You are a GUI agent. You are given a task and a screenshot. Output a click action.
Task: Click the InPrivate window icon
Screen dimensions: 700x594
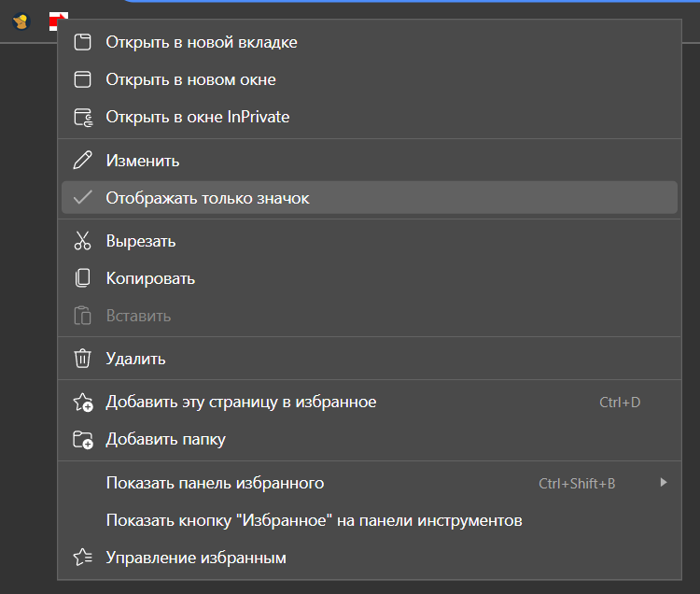83,117
